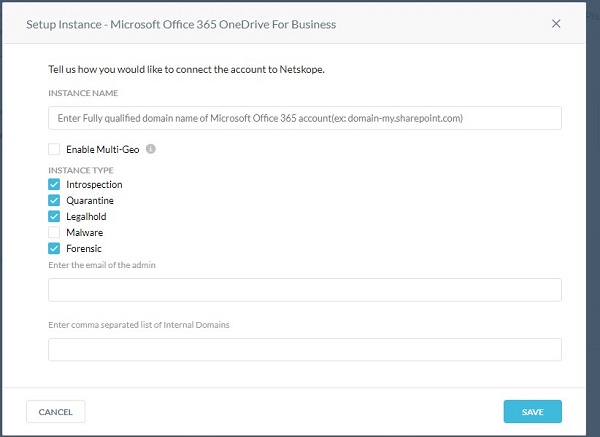This screenshot has height=437, width=600.
Task: Focus the Instance Name domain field
Action: tap(304, 118)
